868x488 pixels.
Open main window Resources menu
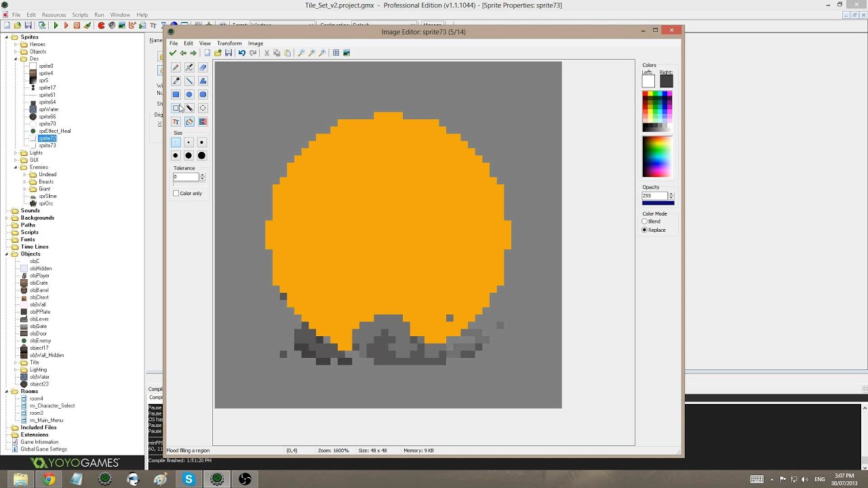(54, 15)
